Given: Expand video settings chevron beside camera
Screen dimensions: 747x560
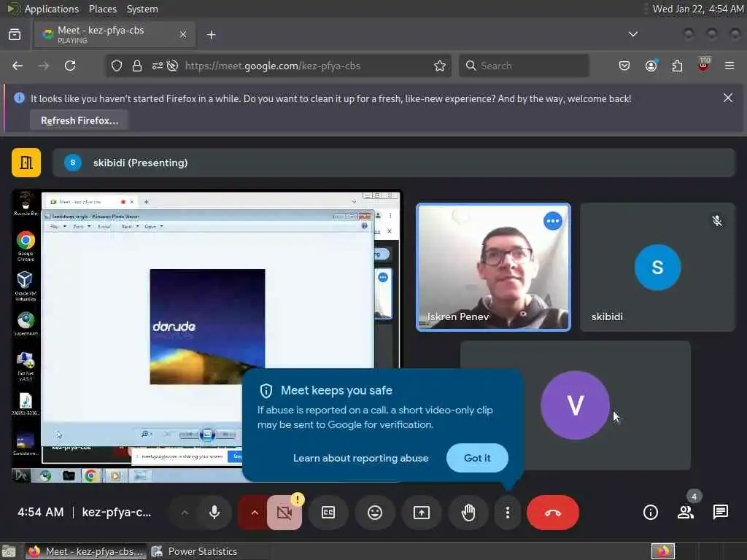Looking at the screenshot, I should 255,513.
